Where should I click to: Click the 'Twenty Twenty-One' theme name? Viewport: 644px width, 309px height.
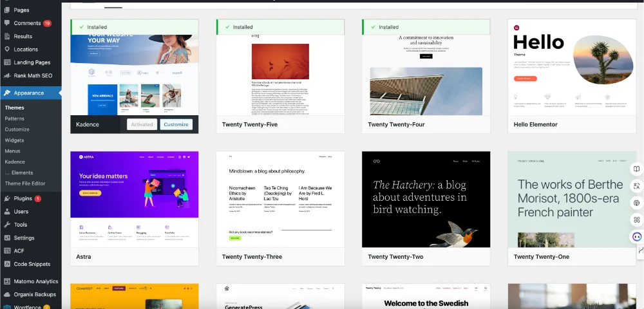point(542,256)
